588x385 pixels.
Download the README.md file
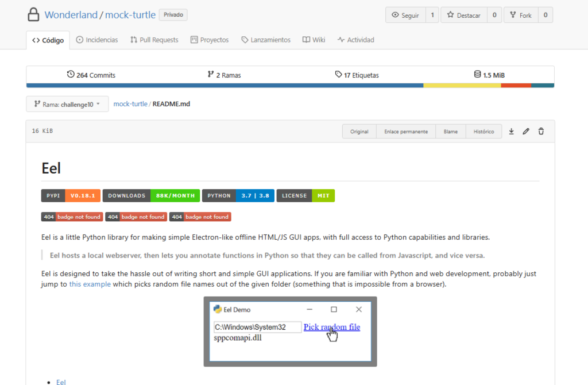click(511, 132)
